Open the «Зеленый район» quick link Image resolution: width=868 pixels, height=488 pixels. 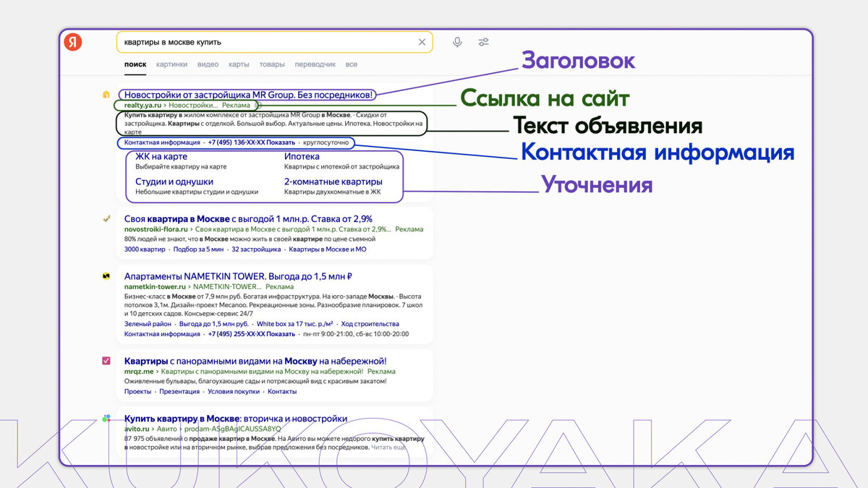coord(148,324)
